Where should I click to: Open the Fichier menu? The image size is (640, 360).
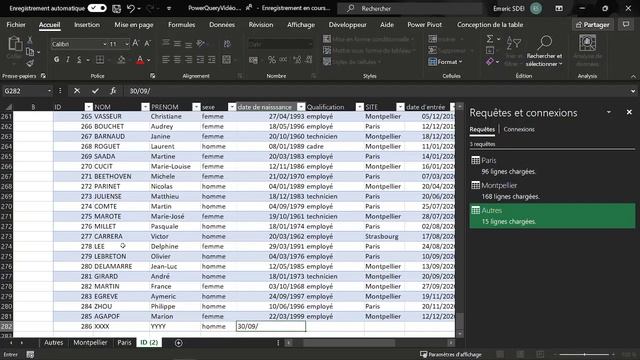16,25
